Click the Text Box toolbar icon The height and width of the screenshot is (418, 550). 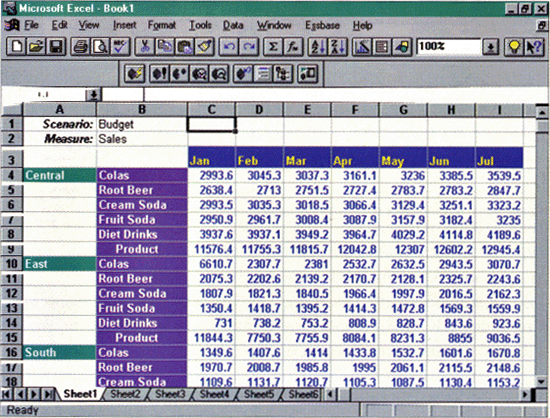[382, 46]
